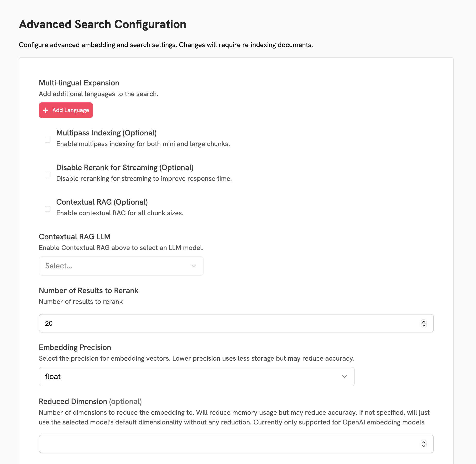Viewport: 476px width, 464px height.
Task: Click the Add Language button
Action: pos(66,110)
